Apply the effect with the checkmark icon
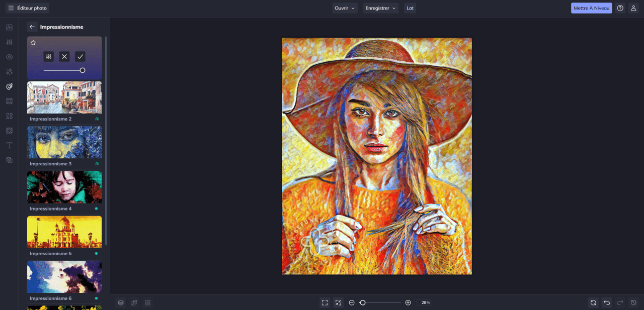Screen dimensions: 644x310 (80, 57)
